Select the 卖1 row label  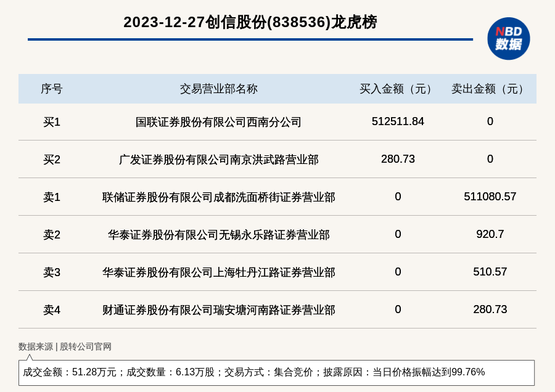click(x=52, y=197)
